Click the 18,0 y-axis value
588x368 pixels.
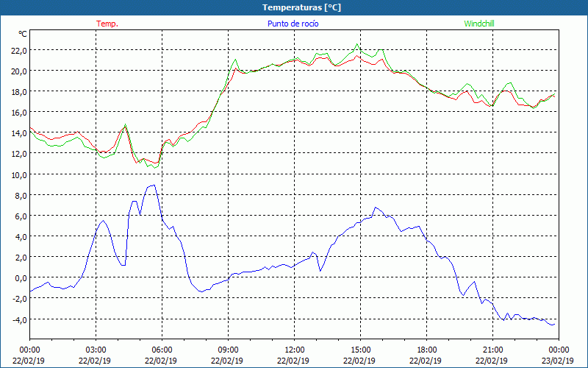pyautogui.click(x=19, y=91)
